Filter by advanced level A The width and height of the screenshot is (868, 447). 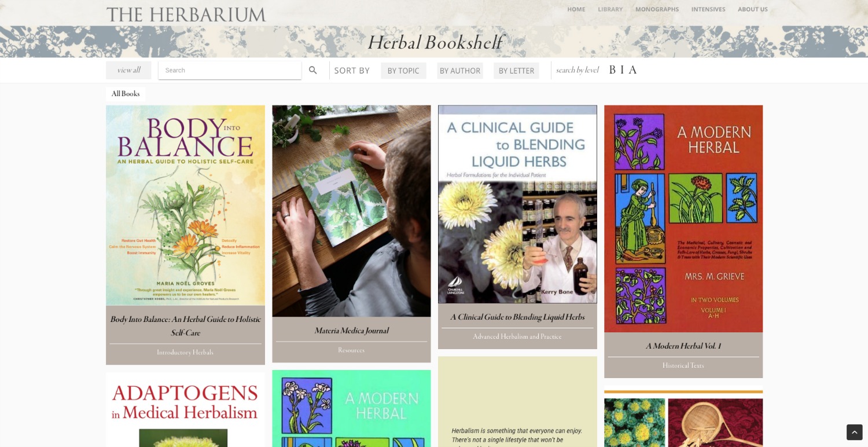(632, 70)
